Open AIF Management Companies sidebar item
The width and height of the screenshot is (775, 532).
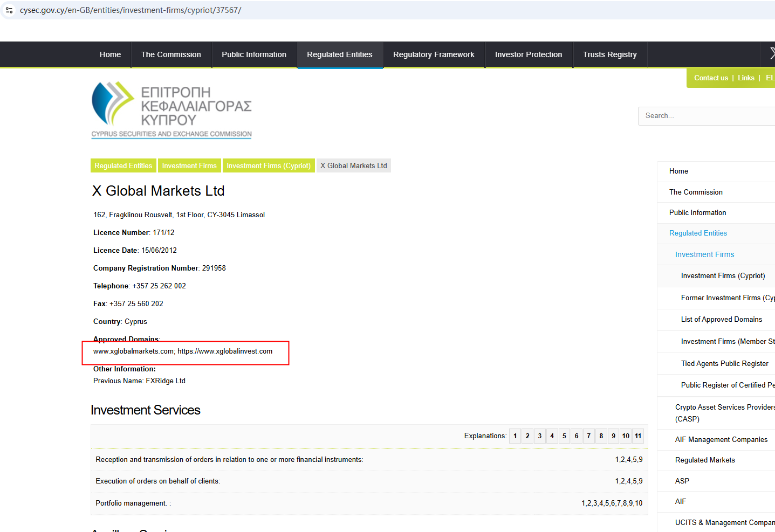point(721,440)
